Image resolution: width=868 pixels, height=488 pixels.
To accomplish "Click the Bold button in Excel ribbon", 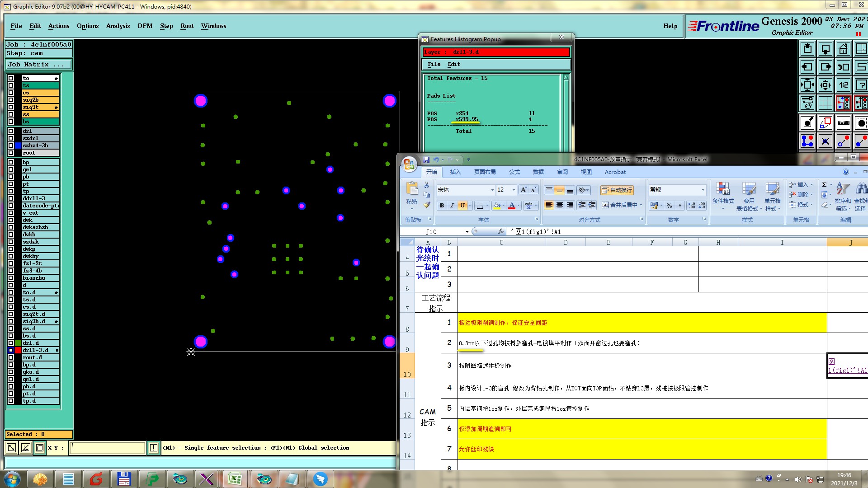I will coord(442,206).
